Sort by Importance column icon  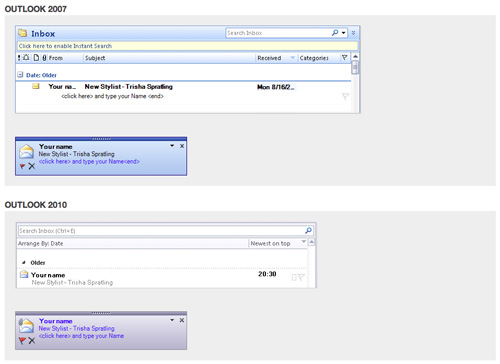coord(19,58)
